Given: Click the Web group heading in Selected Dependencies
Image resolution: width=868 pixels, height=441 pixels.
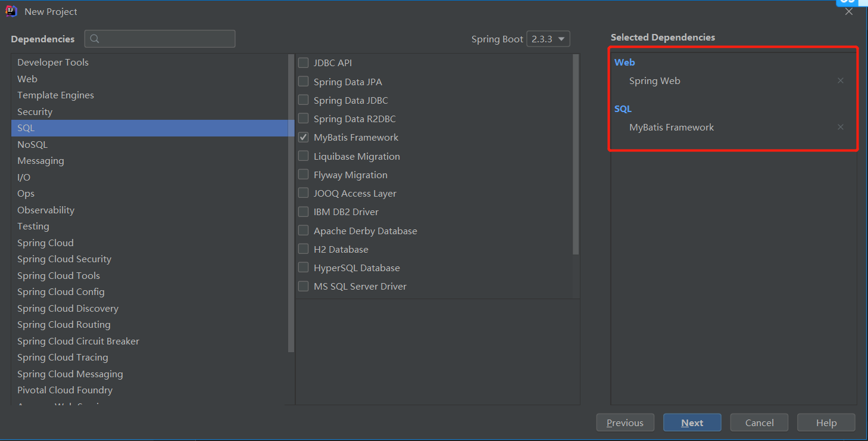Looking at the screenshot, I should coord(625,62).
